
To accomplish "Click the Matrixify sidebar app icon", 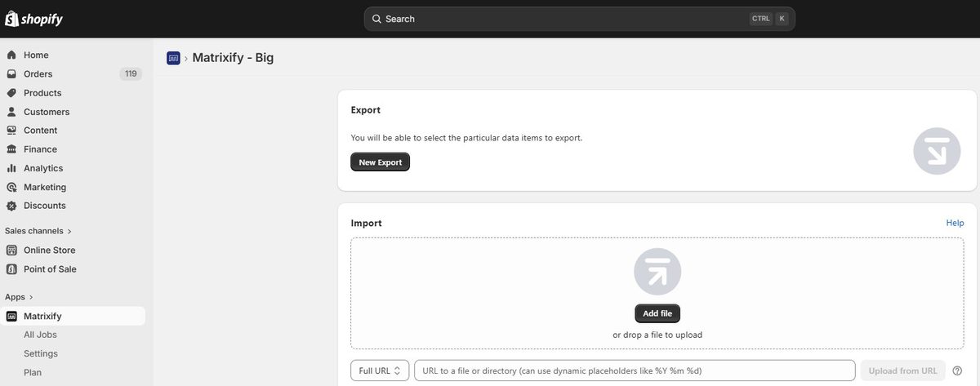I will [x=11, y=316].
